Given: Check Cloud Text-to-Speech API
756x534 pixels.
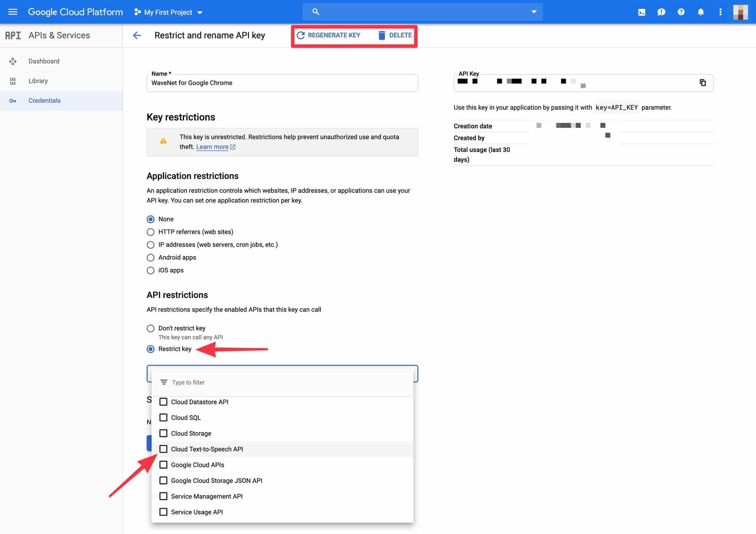Looking at the screenshot, I should [163, 449].
